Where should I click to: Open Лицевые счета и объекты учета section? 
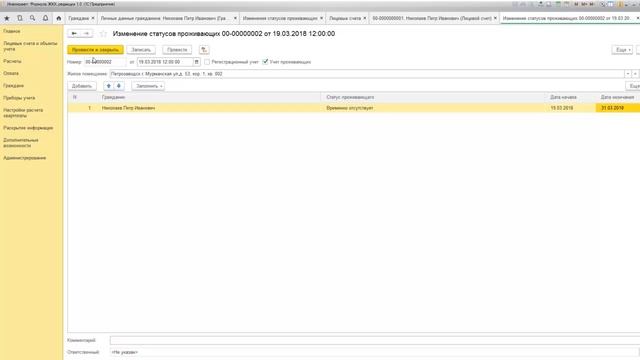30,46
